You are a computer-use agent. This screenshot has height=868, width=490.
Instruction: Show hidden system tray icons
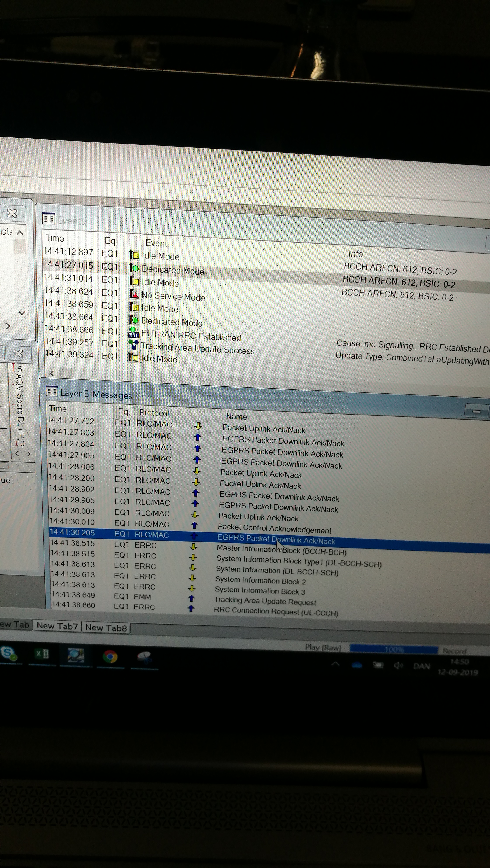[335, 664]
